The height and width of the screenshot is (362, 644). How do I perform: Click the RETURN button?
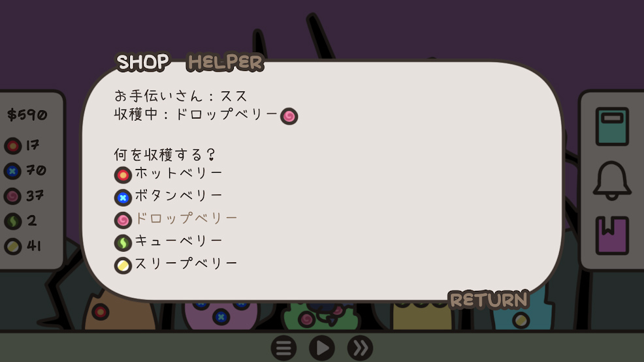click(489, 300)
